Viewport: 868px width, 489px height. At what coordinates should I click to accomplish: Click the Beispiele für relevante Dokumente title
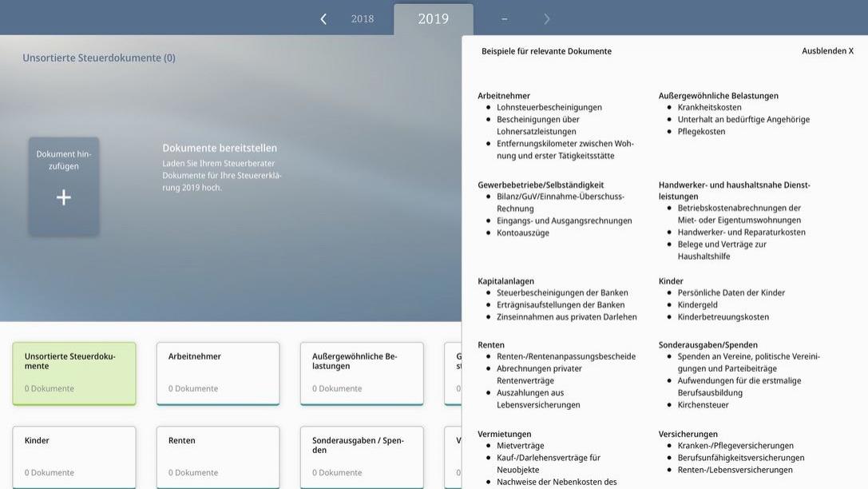pyautogui.click(x=546, y=51)
